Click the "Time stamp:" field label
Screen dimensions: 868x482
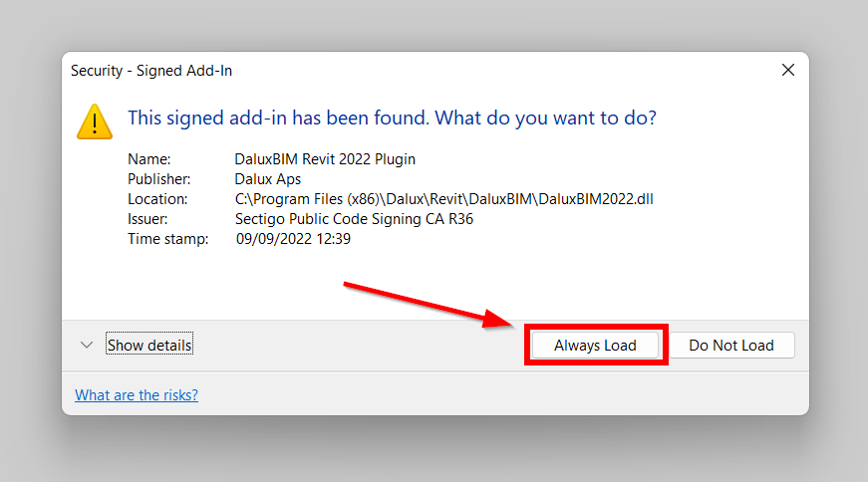coord(167,239)
